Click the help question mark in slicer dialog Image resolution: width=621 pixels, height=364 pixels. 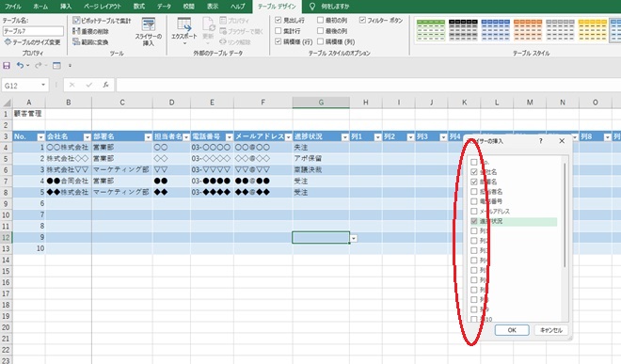click(x=541, y=141)
